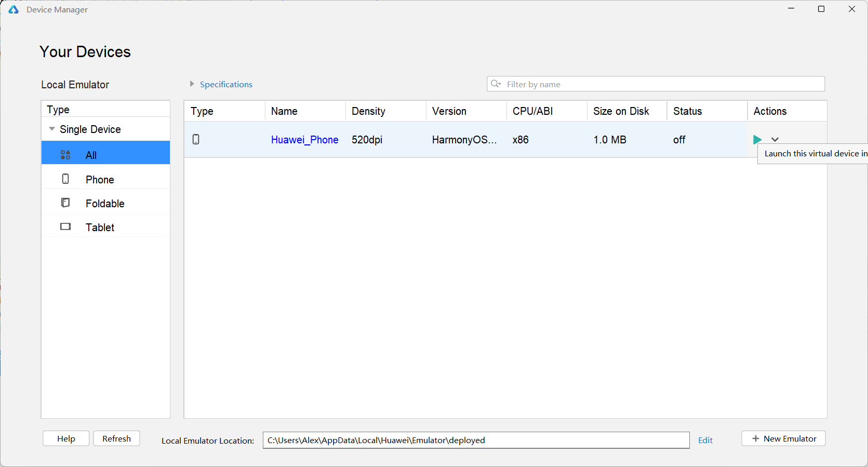Sort by the CPU/ABI column header
This screenshot has height=467, width=868.
547,111
